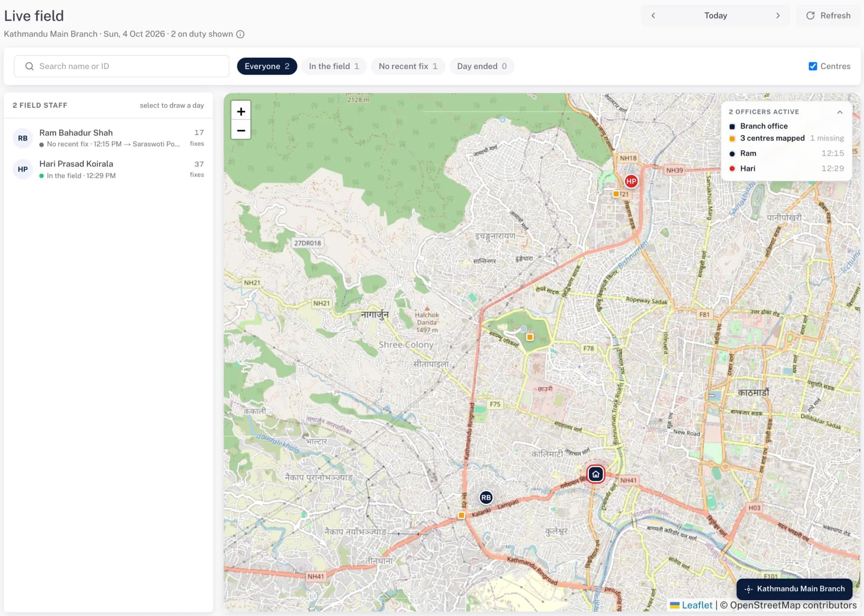Click Hari in the officers legend
The width and height of the screenshot is (864, 616).
[786, 168]
